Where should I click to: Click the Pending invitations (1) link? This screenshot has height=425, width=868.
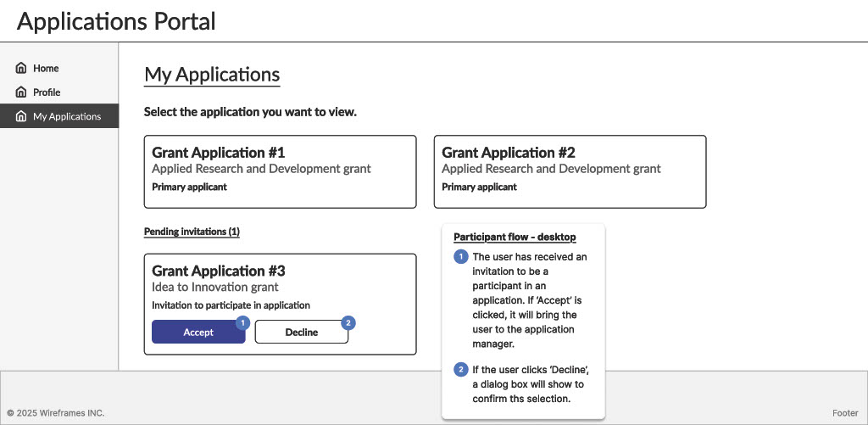tap(192, 232)
